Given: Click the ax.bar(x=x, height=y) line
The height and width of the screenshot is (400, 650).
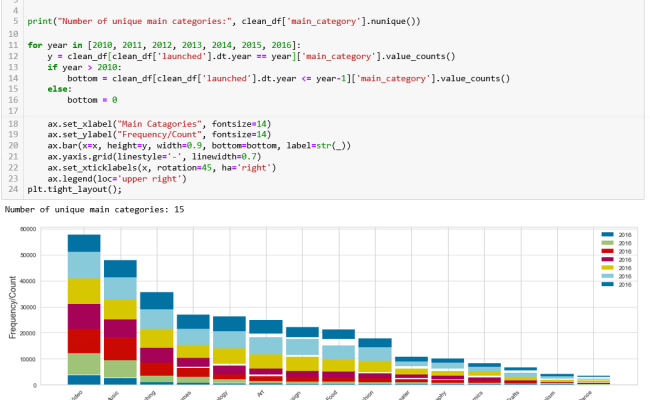Looking at the screenshot, I should [x=199, y=145].
